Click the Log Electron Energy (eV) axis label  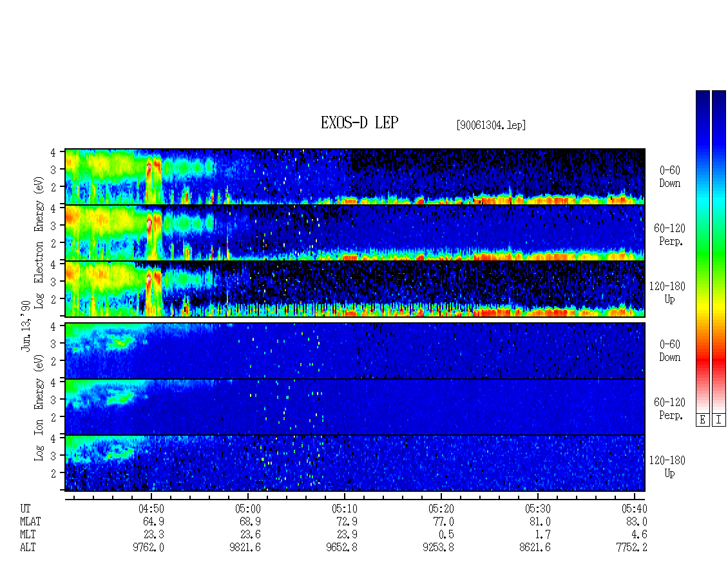[x=39, y=242]
